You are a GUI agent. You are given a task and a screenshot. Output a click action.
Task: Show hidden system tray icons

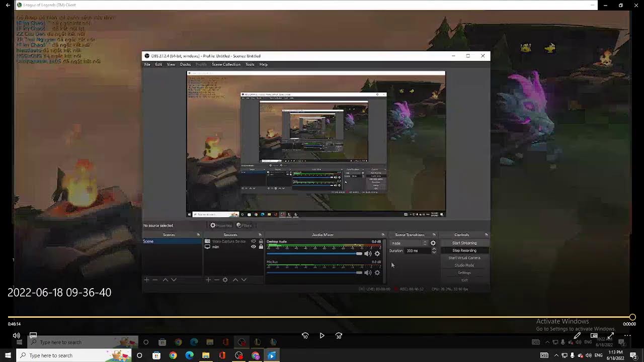click(556, 355)
